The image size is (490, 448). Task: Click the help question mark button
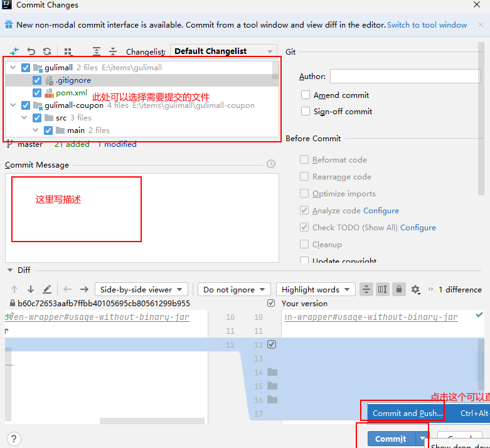14,439
